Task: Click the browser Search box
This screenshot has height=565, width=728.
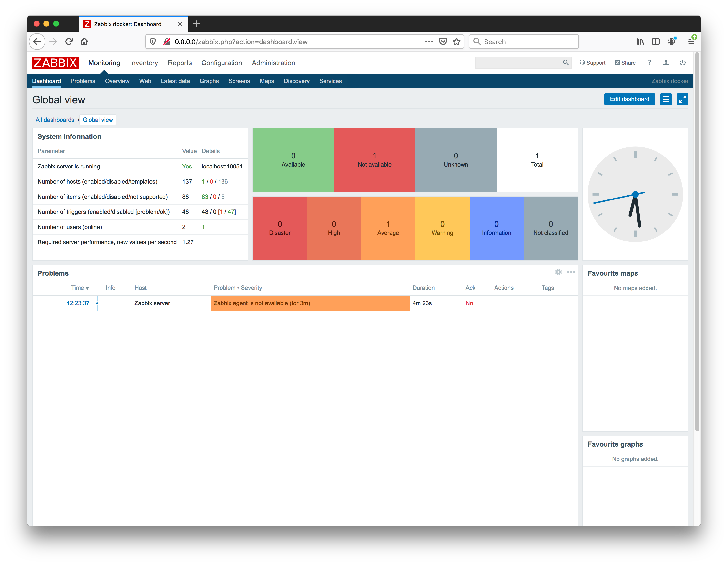Action: [x=524, y=42]
